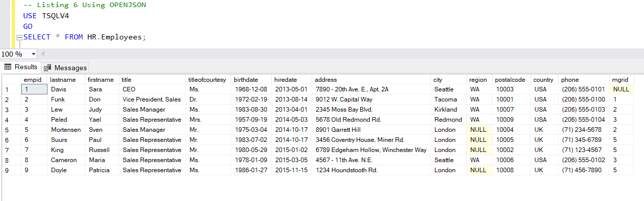Select the lastname column header
The height and width of the screenshot is (201, 644).
click(66, 80)
